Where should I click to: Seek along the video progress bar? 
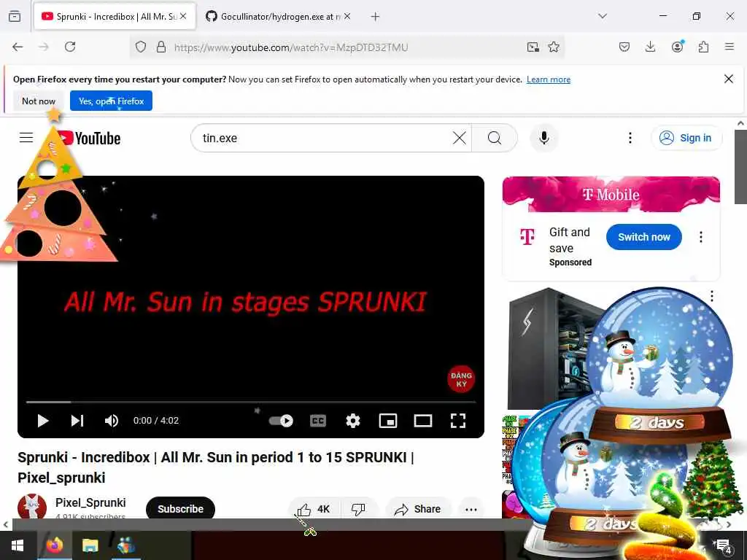251,402
